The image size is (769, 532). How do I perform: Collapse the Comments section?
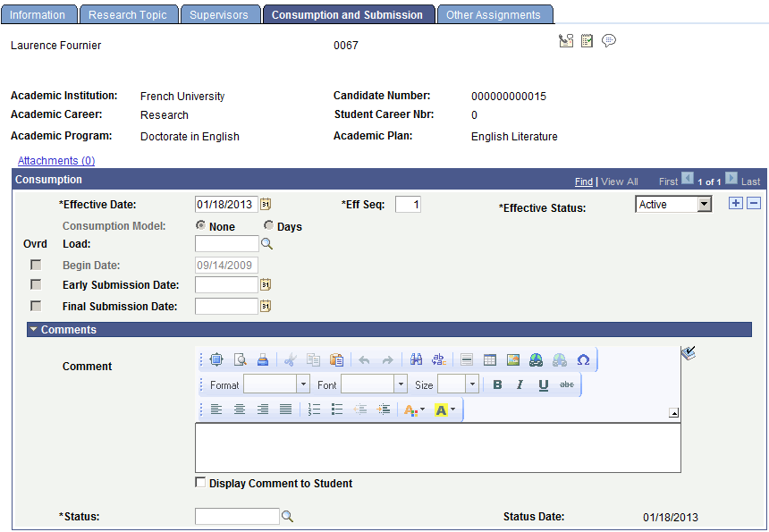click(x=34, y=329)
